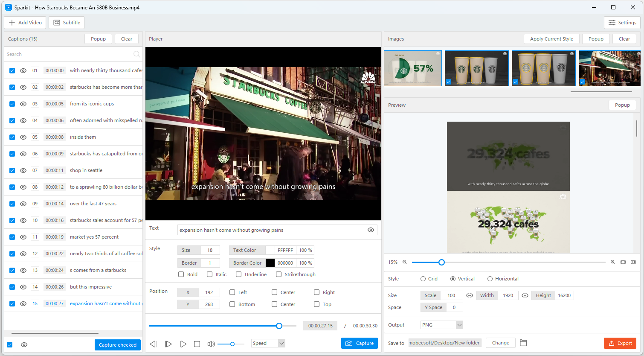Open Images Popup
The height and width of the screenshot is (356, 644).
[596, 39]
